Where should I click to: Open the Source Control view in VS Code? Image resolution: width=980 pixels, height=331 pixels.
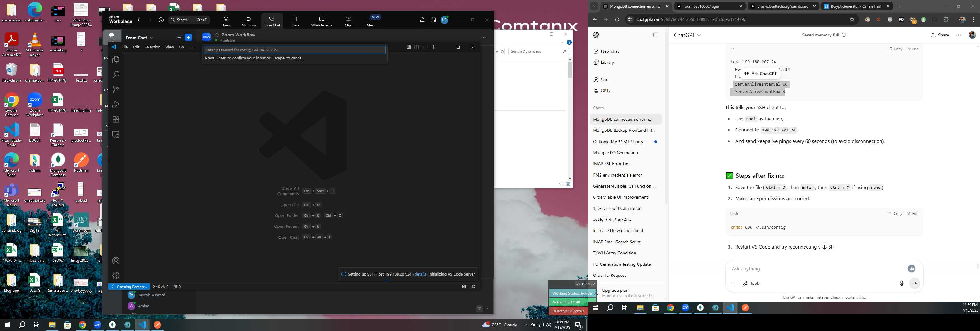click(x=116, y=89)
